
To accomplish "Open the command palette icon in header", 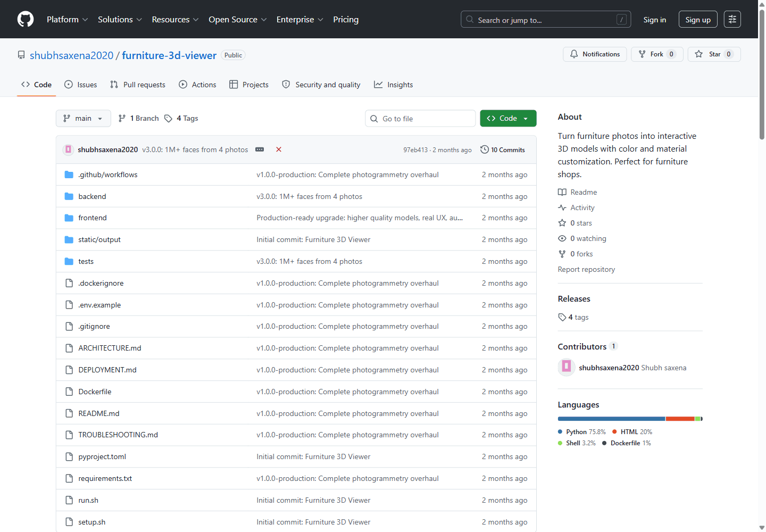I will tap(732, 19).
